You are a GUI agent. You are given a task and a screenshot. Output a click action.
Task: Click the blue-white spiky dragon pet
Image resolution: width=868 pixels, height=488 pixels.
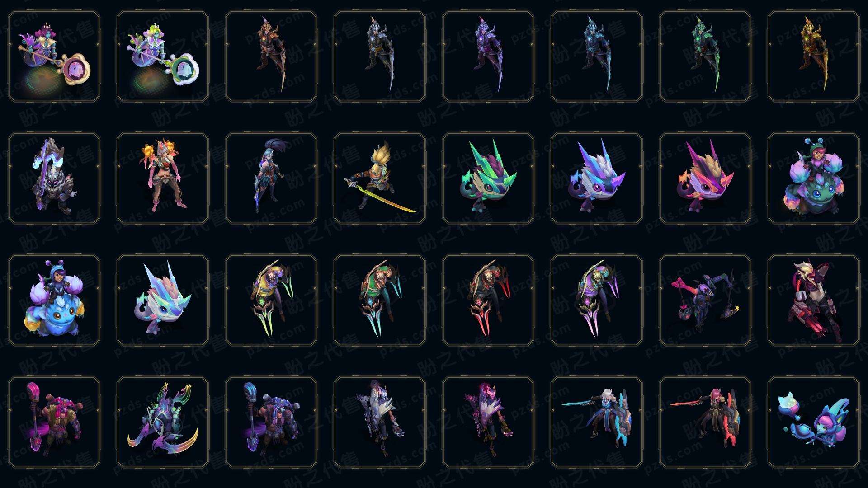(597, 178)
